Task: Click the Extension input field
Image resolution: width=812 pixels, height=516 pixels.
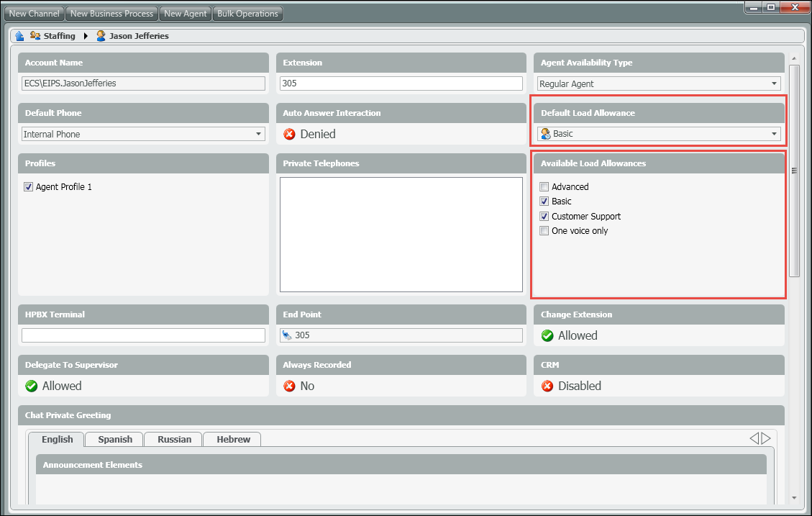Action: 401,83
